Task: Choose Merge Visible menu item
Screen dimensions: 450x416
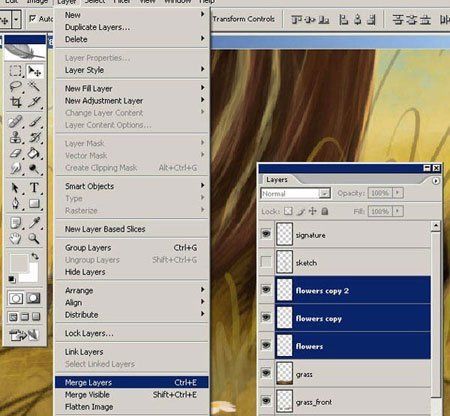Action: (132, 395)
